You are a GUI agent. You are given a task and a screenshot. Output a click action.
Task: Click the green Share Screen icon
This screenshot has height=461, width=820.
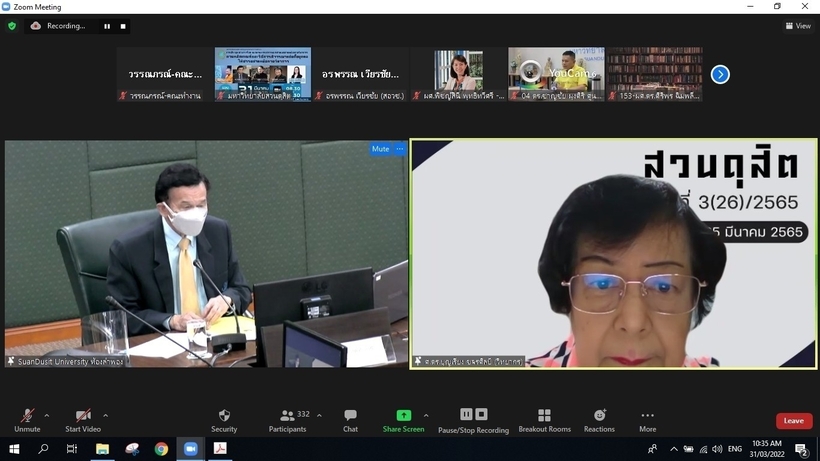[x=403, y=415]
